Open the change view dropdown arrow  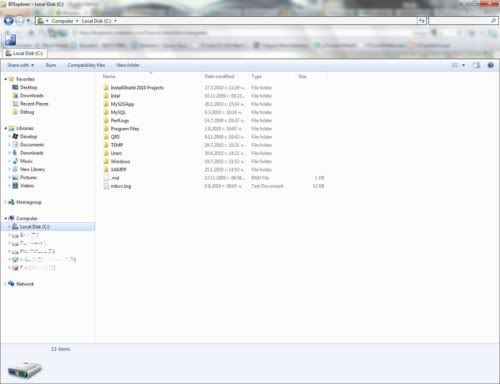click(x=463, y=65)
